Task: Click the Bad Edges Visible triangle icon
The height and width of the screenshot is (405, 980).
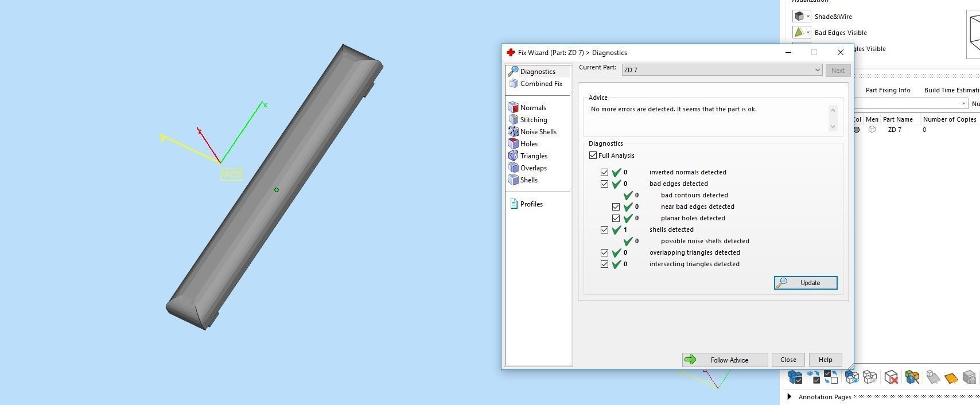Action: coord(799,33)
